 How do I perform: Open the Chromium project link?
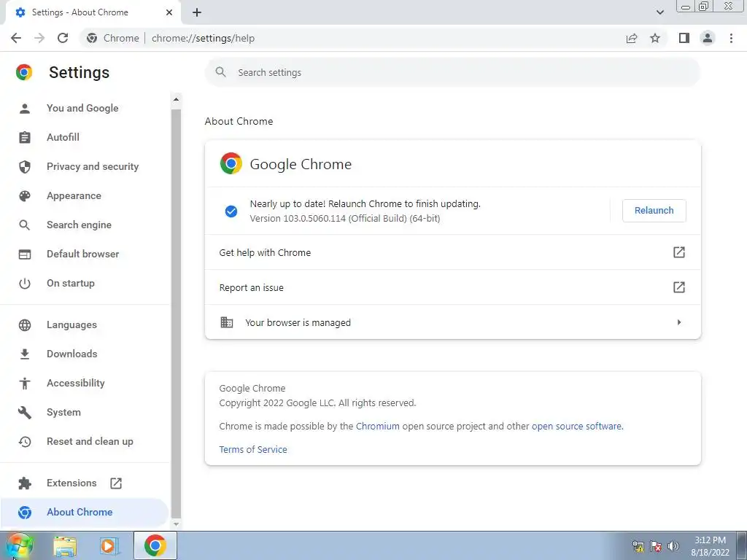(377, 426)
